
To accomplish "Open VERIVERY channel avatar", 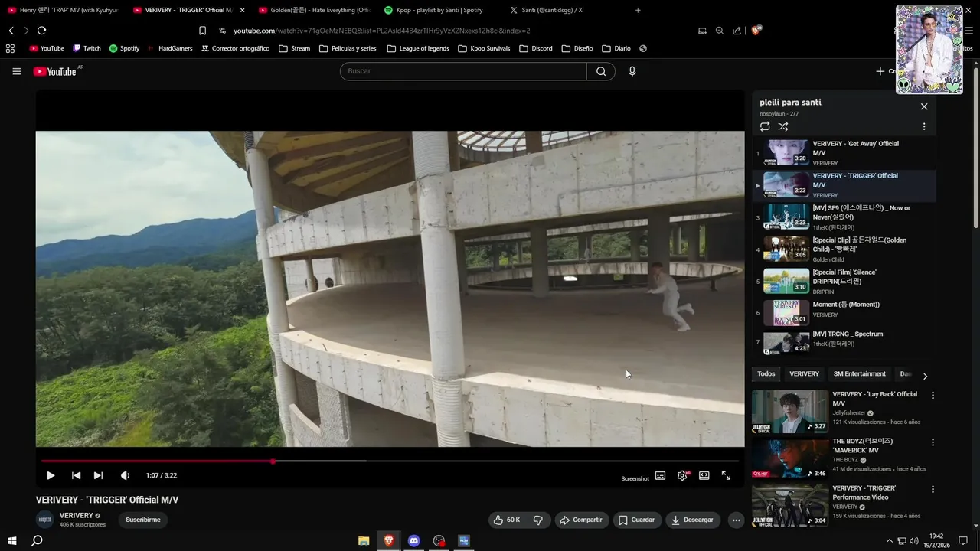I will (x=45, y=520).
